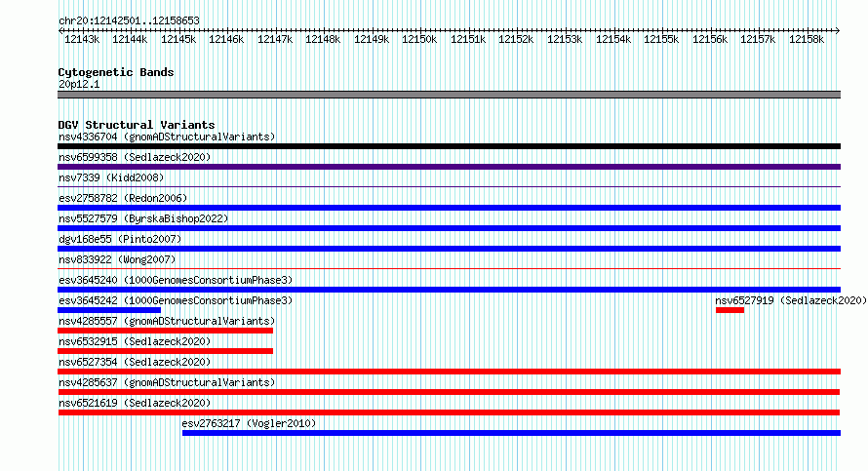Open the nsv6599358 (Sedlazeck2020) label
This screenshot has width=868, height=471.
(135, 157)
